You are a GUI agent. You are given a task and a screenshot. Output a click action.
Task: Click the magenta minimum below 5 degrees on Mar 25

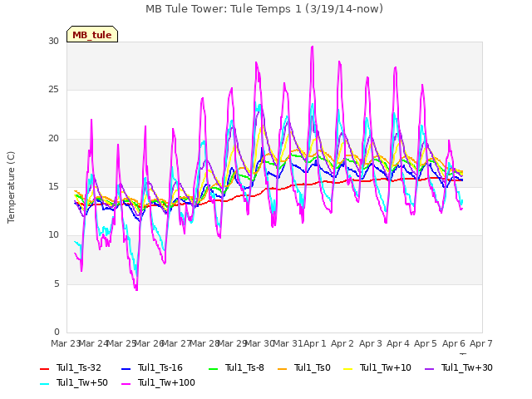[x=136, y=289]
